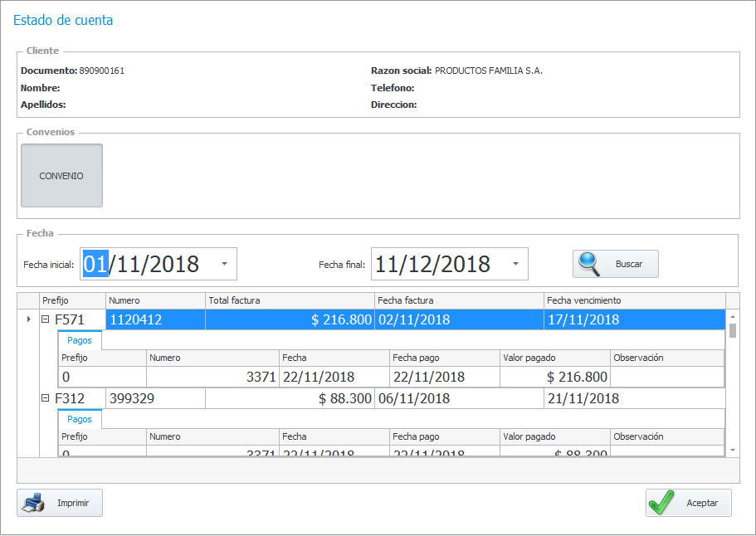Click due date 21/11/2018 cell

point(635,398)
